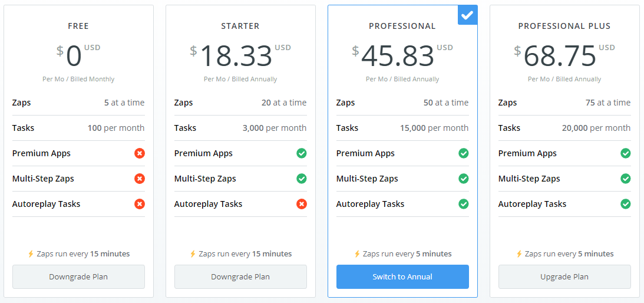Viewport: 644px width, 303px height.
Task: Click Downgrade Plan under the Starter plan
Action: (240, 276)
